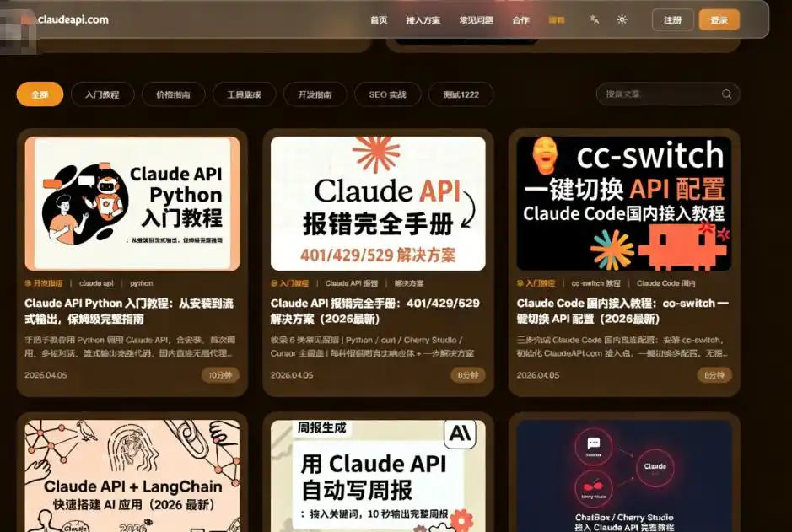Image resolution: width=792 pixels, height=532 pixels.
Task: Click the orange 登录 login button
Action: pos(719,20)
